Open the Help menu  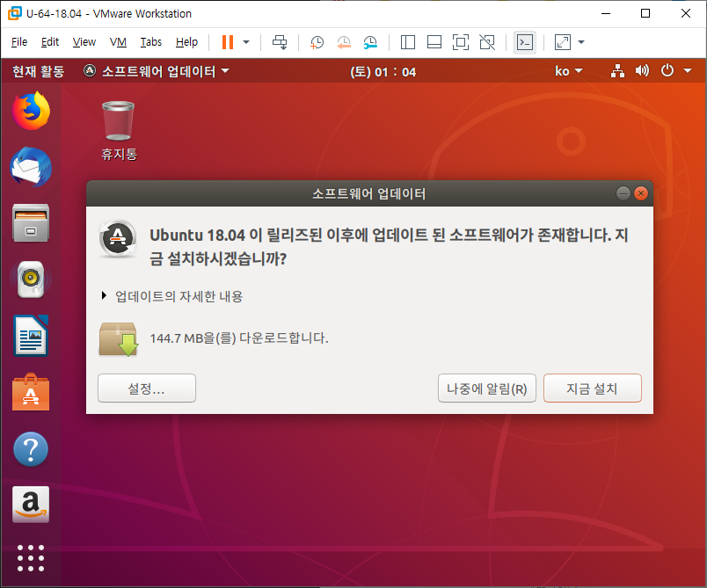pos(186,42)
